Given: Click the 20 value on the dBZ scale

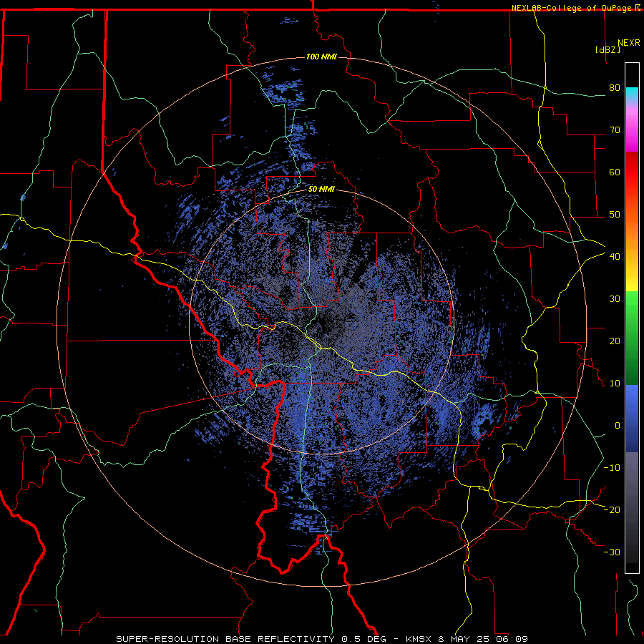Looking at the screenshot, I should pos(615,341).
